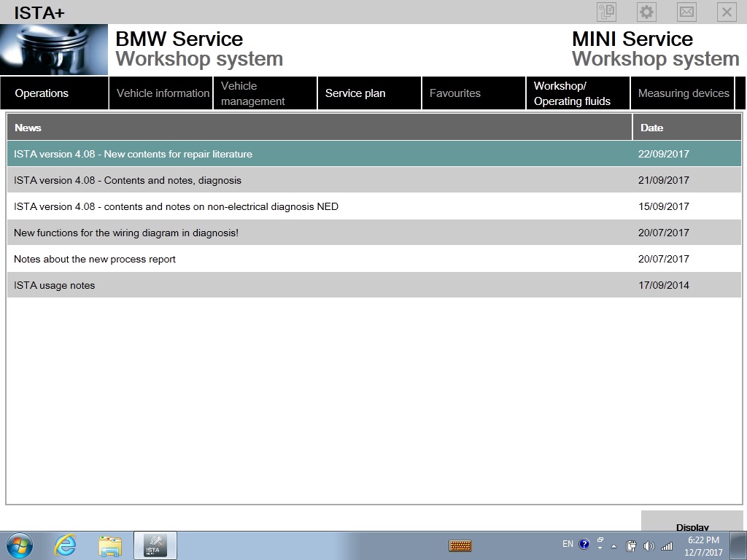Screen dimensions: 747x560
Task: Open the Operations tab
Action: pyautogui.click(x=54, y=93)
